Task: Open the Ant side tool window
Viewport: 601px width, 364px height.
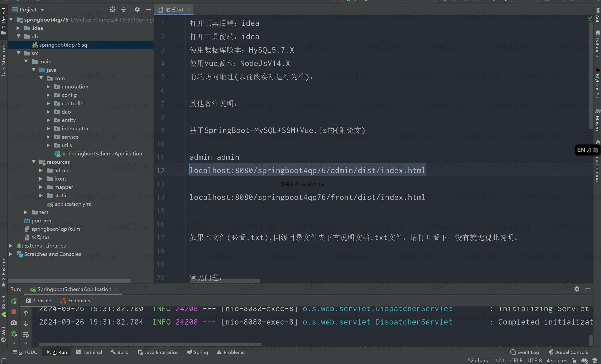Action: pyautogui.click(x=597, y=15)
